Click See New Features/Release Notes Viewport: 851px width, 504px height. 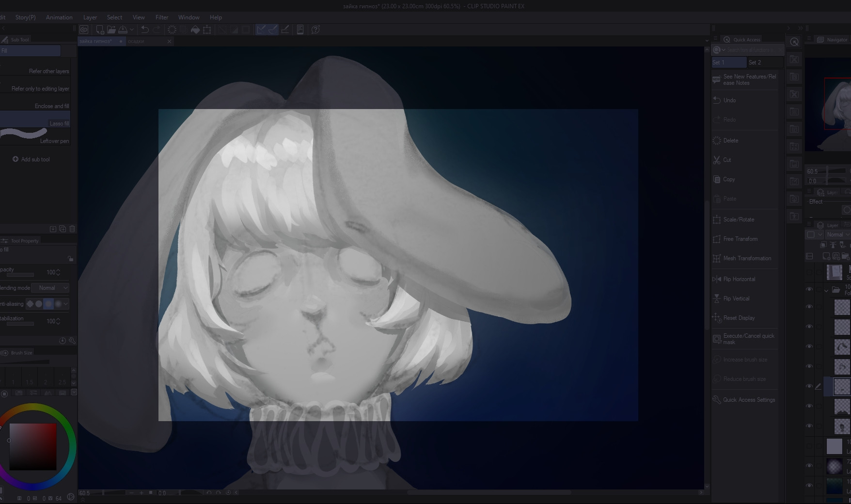[744, 79]
